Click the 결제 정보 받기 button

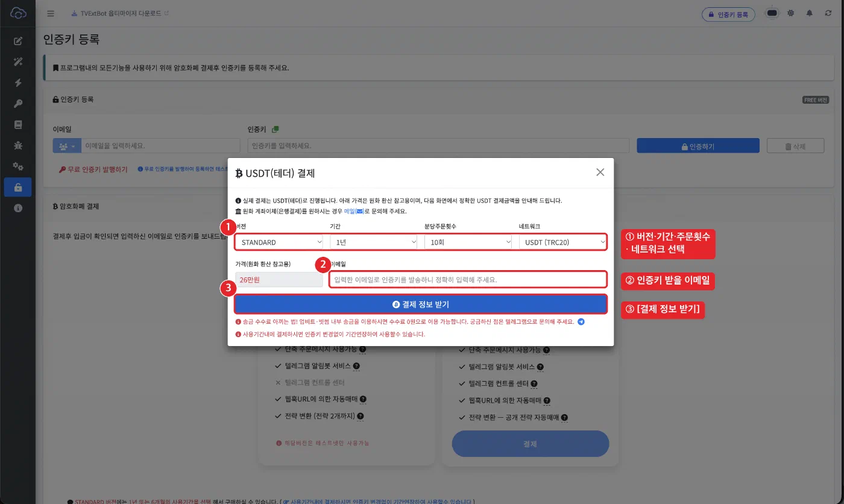tap(421, 304)
